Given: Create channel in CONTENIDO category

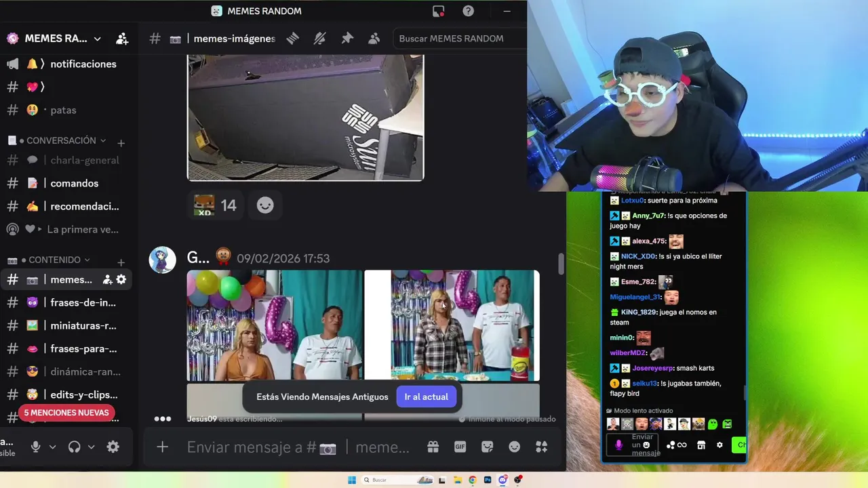Looking at the screenshot, I should click(121, 262).
